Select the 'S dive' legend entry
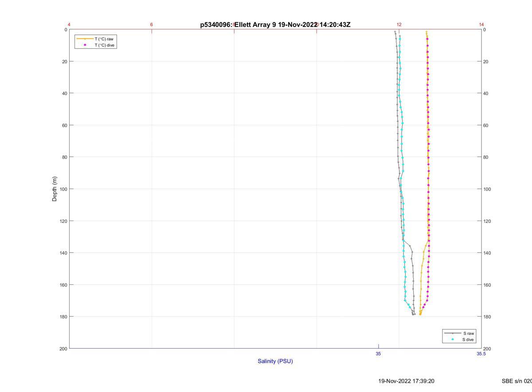 (x=468, y=340)
